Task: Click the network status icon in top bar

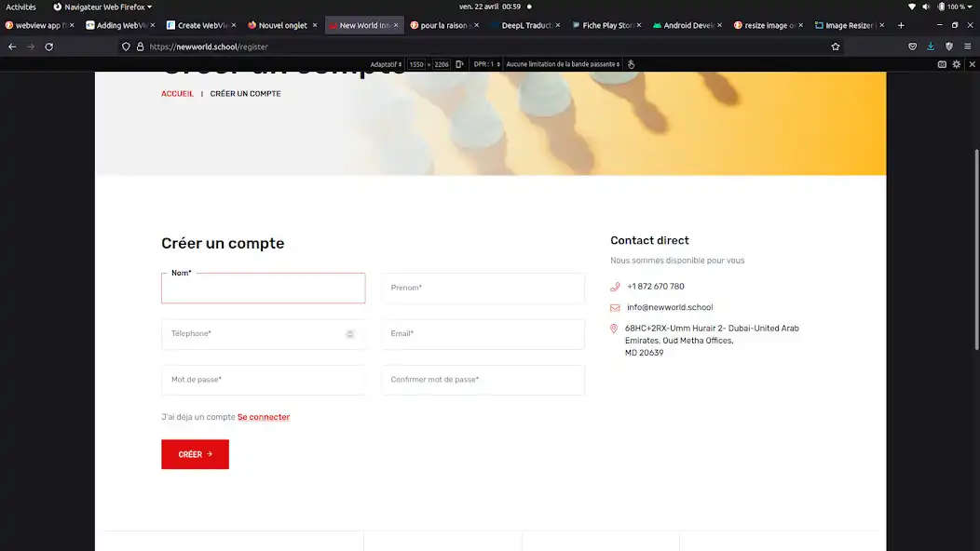Action: click(912, 7)
